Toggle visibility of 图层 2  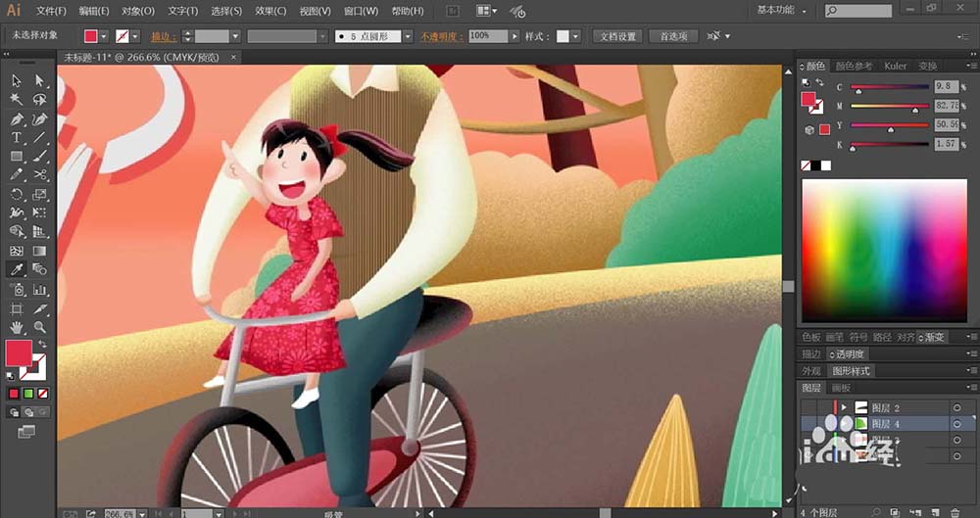point(808,408)
